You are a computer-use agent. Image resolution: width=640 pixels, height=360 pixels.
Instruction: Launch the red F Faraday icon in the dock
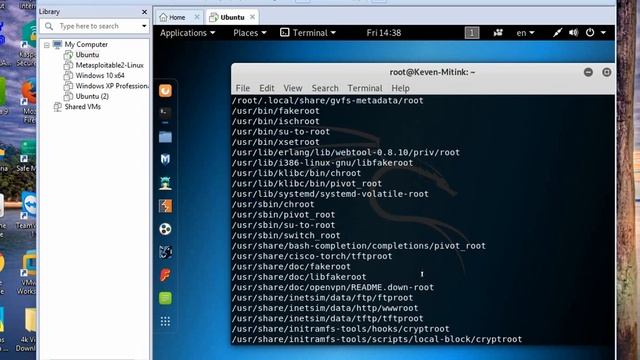(x=165, y=275)
